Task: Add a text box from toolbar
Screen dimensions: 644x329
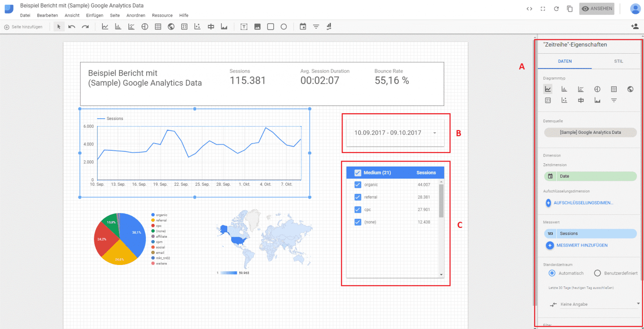Action: pyautogui.click(x=244, y=27)
